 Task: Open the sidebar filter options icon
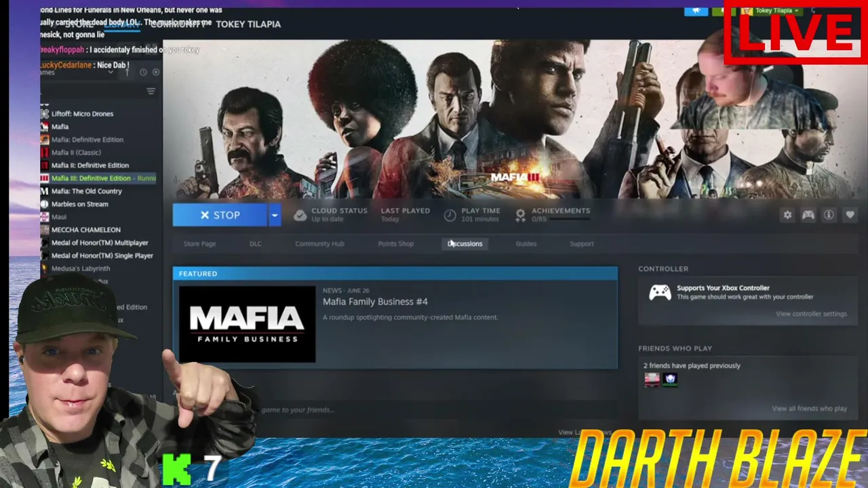pyautogui.click(x=151, y=91)
